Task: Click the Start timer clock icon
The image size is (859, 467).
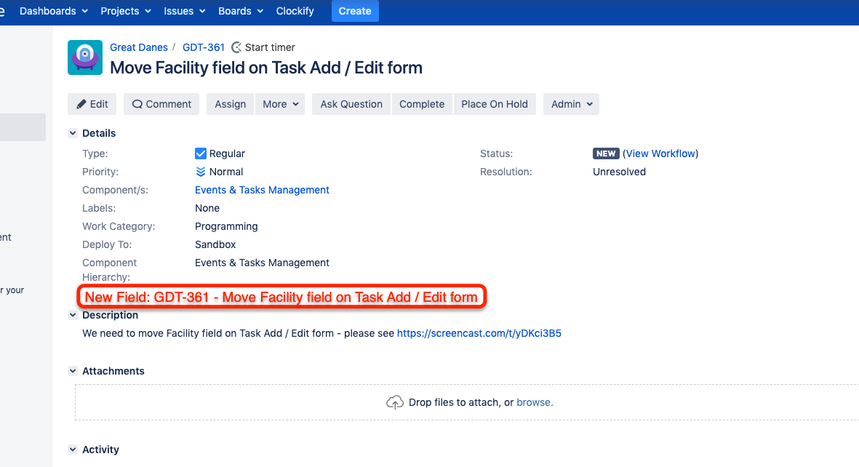Action: tap(237, 48)
